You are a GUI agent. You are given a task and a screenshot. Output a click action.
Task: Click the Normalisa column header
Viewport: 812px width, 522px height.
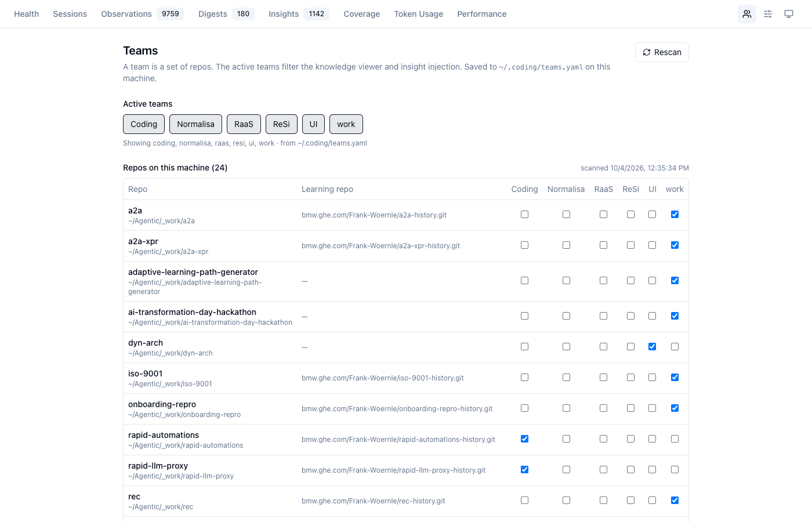(566, 189)
